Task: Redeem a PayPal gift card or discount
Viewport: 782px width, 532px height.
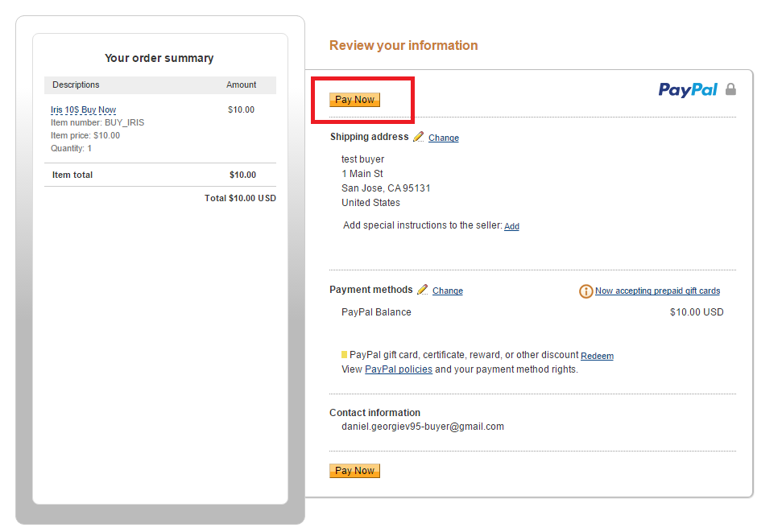Action: point(597,356)
